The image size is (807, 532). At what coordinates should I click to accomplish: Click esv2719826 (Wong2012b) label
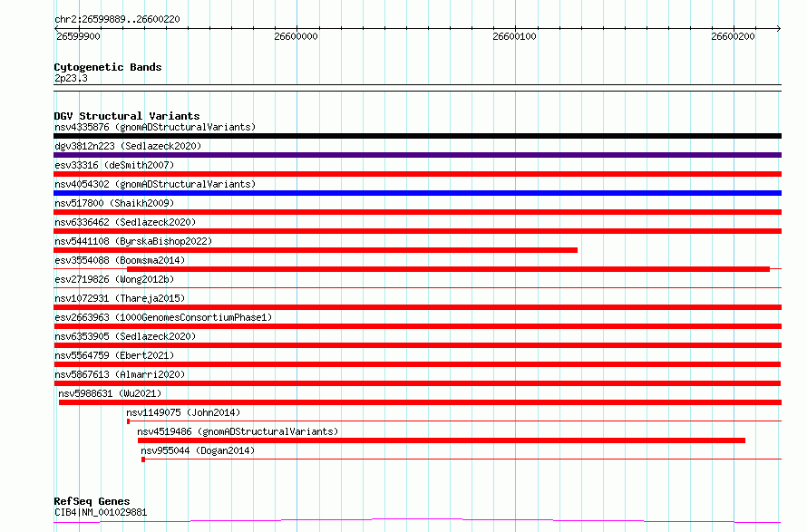[114, 279]
